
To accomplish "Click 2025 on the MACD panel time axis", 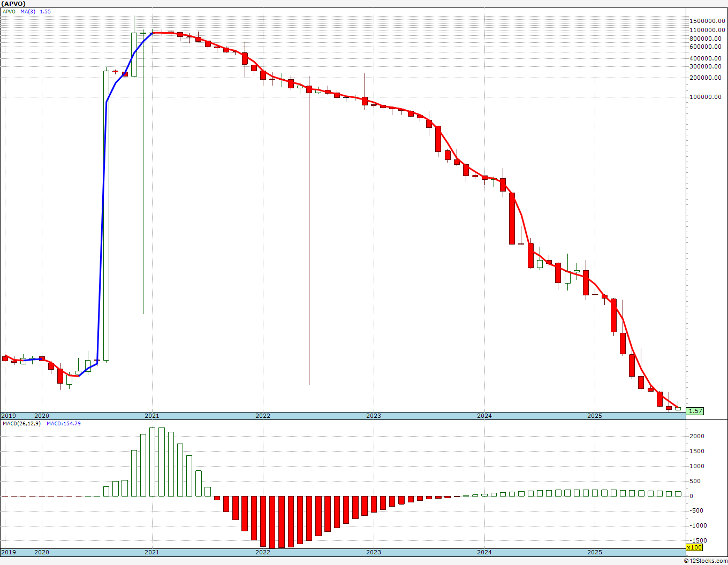I will coord(595,552).
